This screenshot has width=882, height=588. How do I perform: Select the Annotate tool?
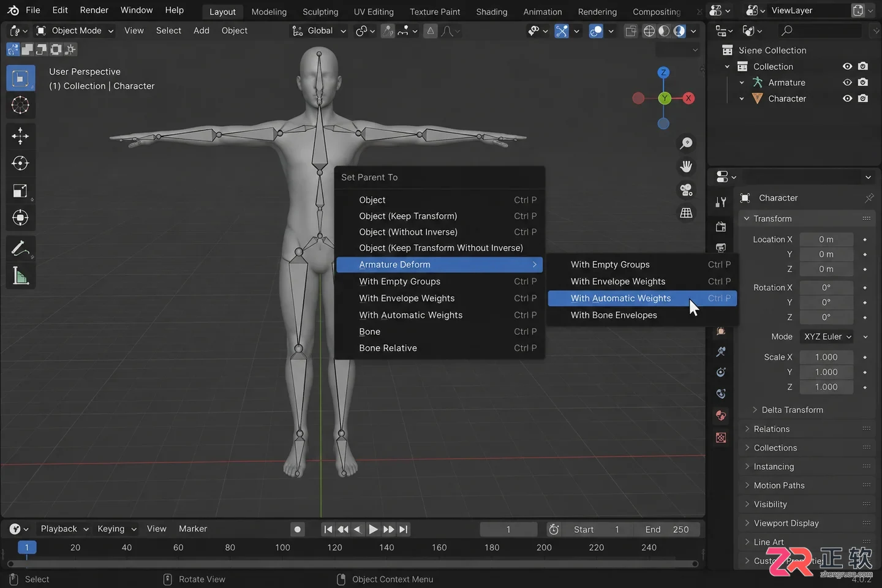point(20,249)
